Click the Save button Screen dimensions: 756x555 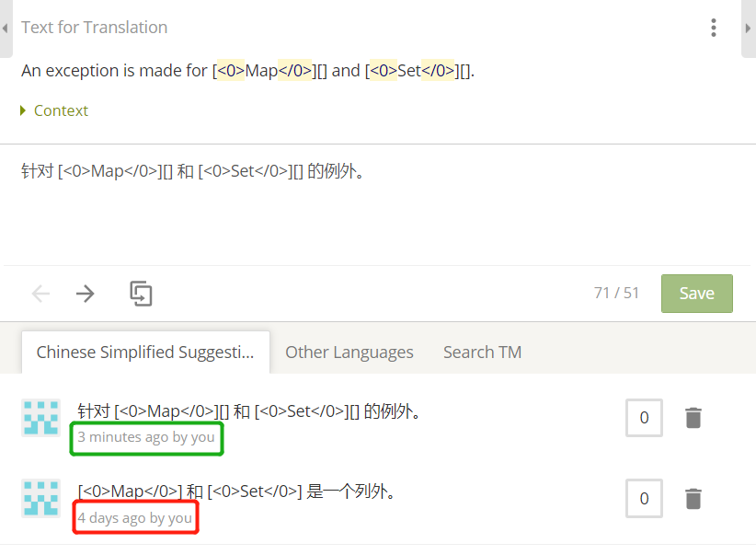pyautogui.click(x=696, y=294)
